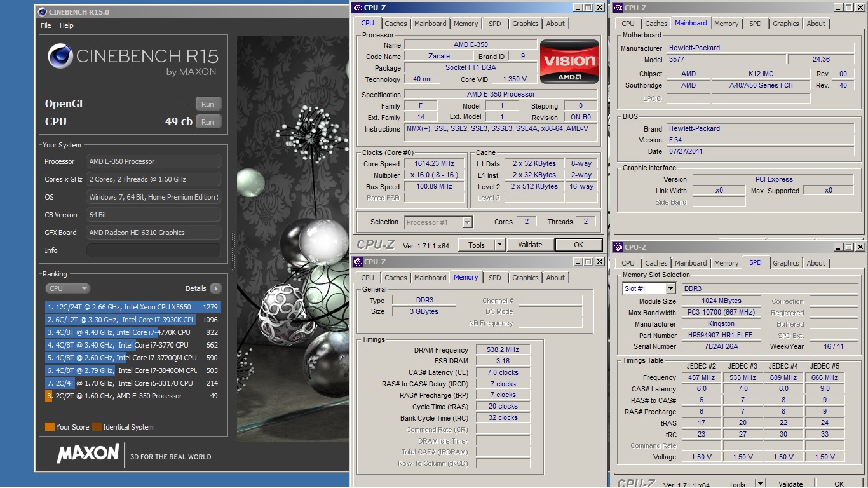The width and height of the screenshot is (868, 488).
Task: Click the 538.2 MHz DRAM Frequency value
Action: [x=503, y=349]
